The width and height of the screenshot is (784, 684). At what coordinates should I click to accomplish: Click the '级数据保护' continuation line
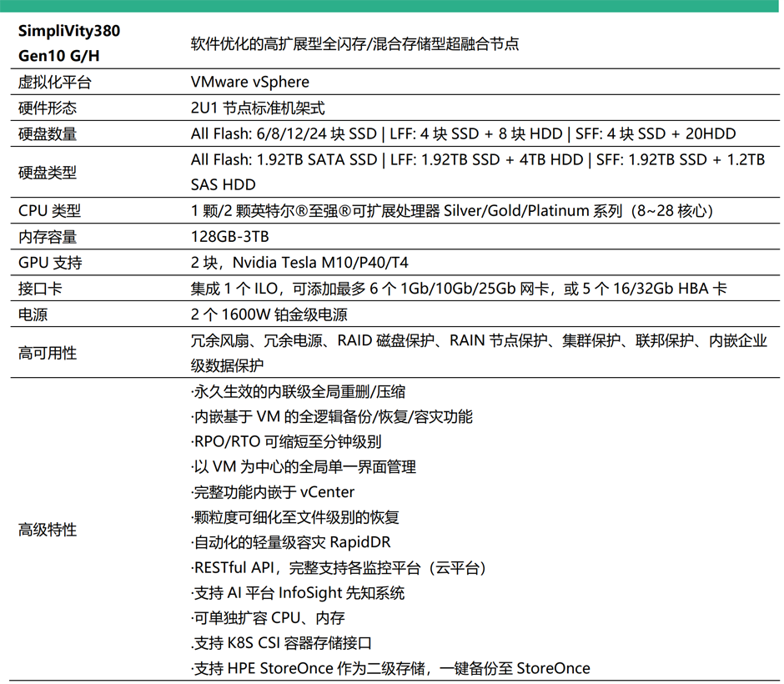coord(227,366)
